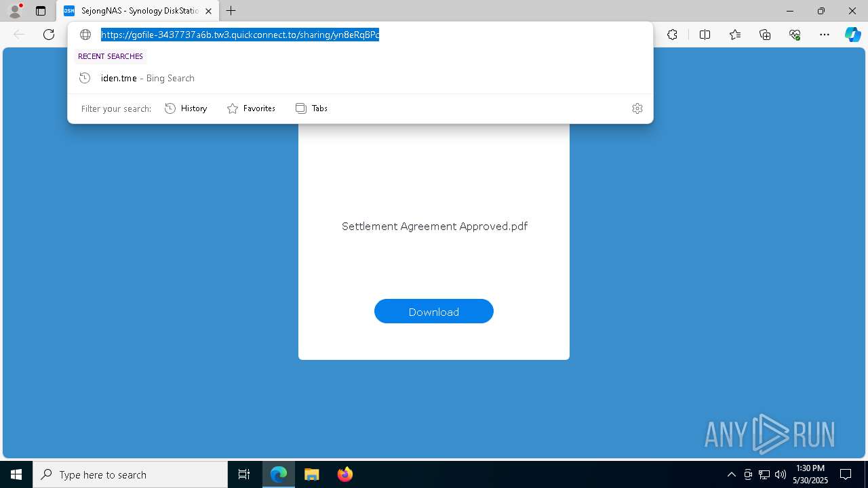Open the Copilot sidebar icon
The image size is (868, 488).
(x=852, y=35)
